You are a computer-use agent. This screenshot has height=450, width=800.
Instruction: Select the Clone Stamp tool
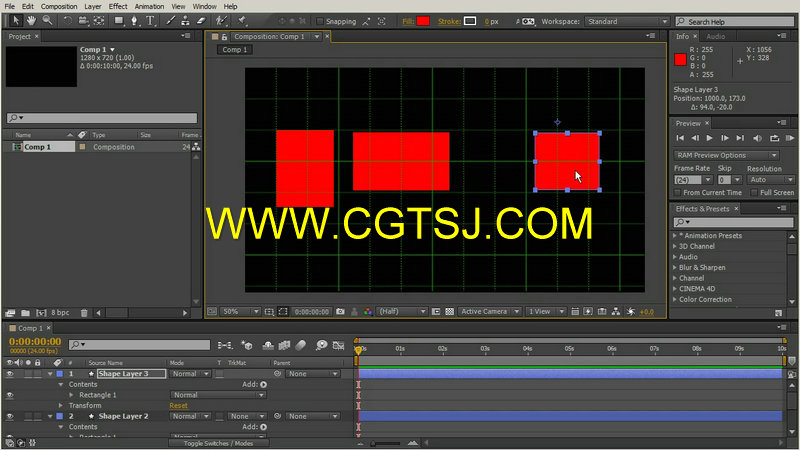click(x=186, y=21)
